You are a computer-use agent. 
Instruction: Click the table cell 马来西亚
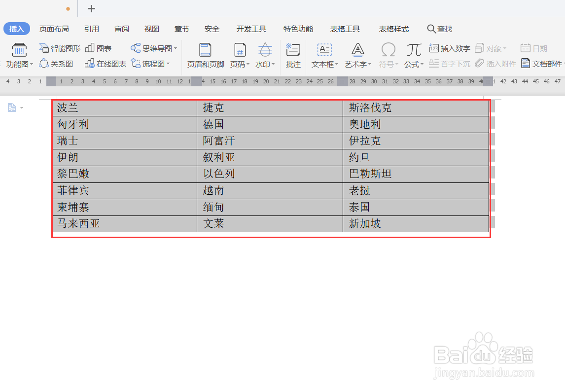[125, 224]
